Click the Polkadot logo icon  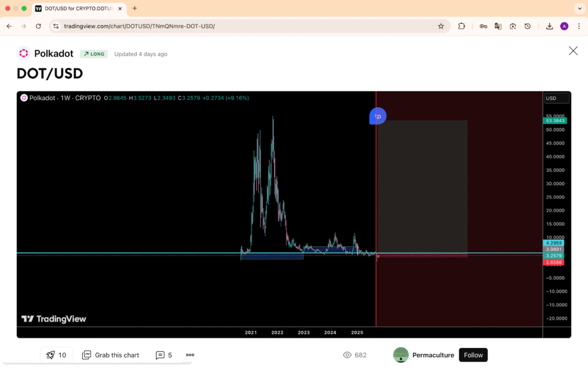pos(24,53)
